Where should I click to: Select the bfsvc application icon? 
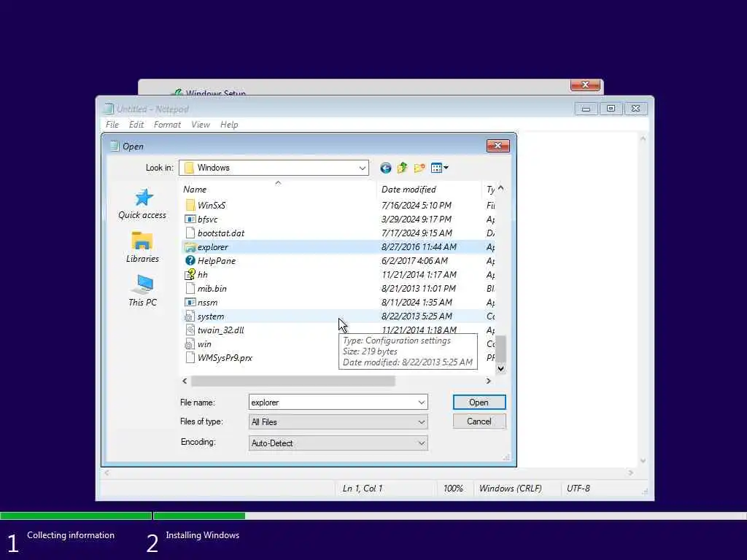pyautogui.click(x=190, y=219)
